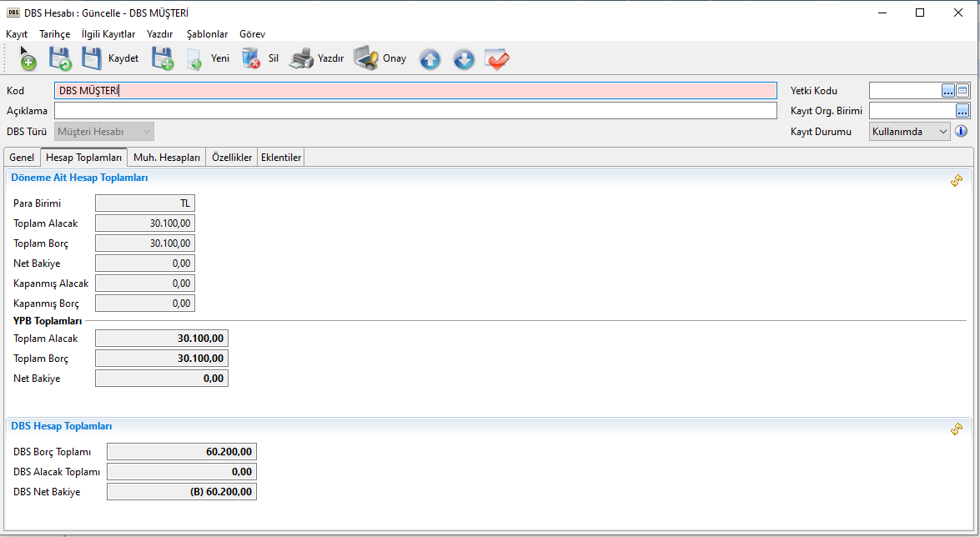Open the İlgili Kayıtlar menu
This screenshot has width=980, height=537.
tap(108, 34)
